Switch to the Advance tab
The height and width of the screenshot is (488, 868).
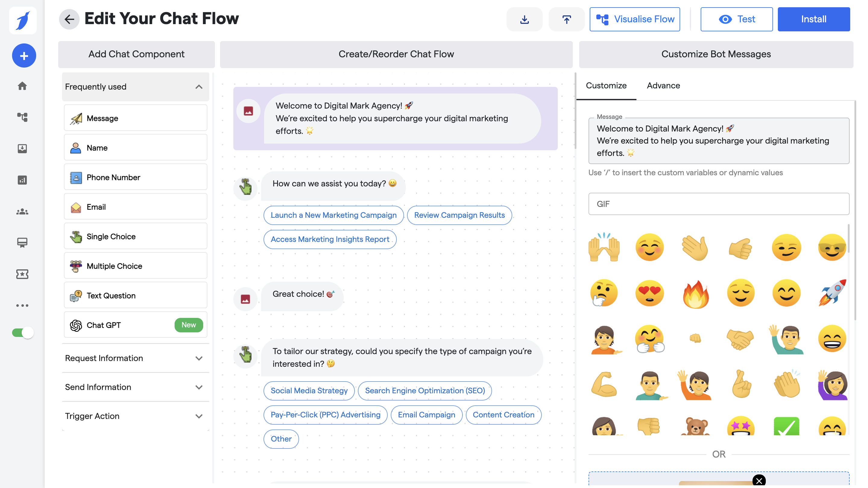click(663, 86)
